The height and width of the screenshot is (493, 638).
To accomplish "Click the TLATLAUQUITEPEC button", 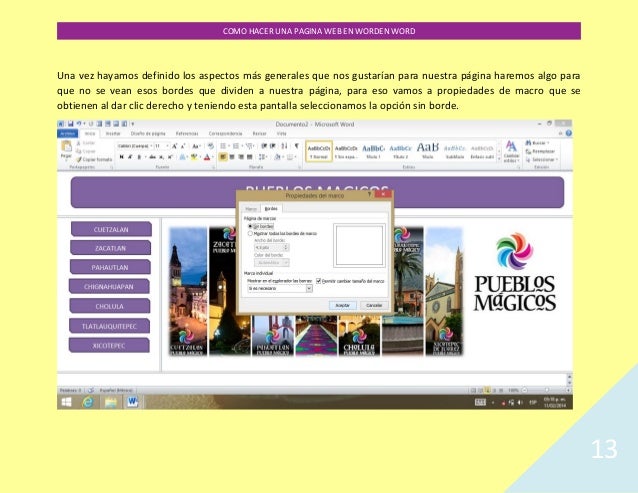I will tap(109, 326).
